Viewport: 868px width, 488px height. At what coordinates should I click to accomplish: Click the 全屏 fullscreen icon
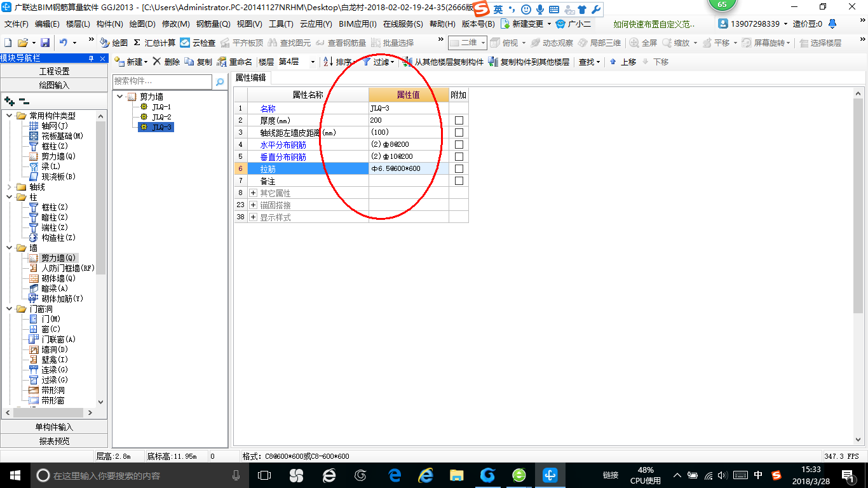click(634, 43)
